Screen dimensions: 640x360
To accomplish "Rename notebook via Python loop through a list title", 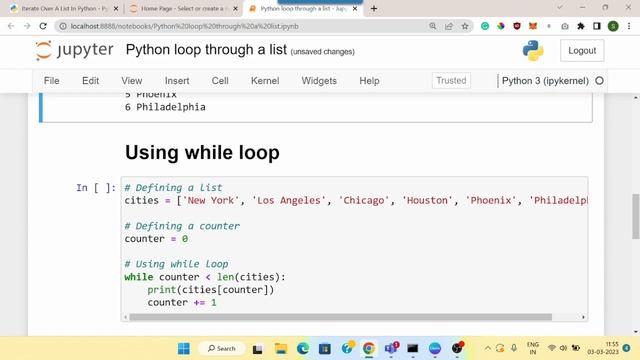I will point(206,49).
